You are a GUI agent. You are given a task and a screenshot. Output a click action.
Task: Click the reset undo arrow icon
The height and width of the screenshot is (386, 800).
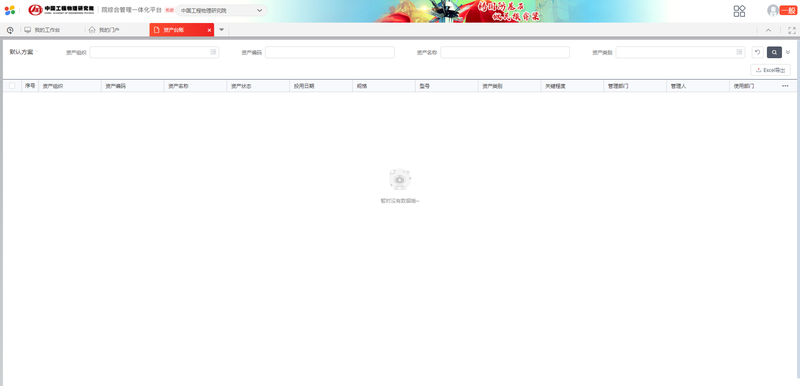[758, 52]
